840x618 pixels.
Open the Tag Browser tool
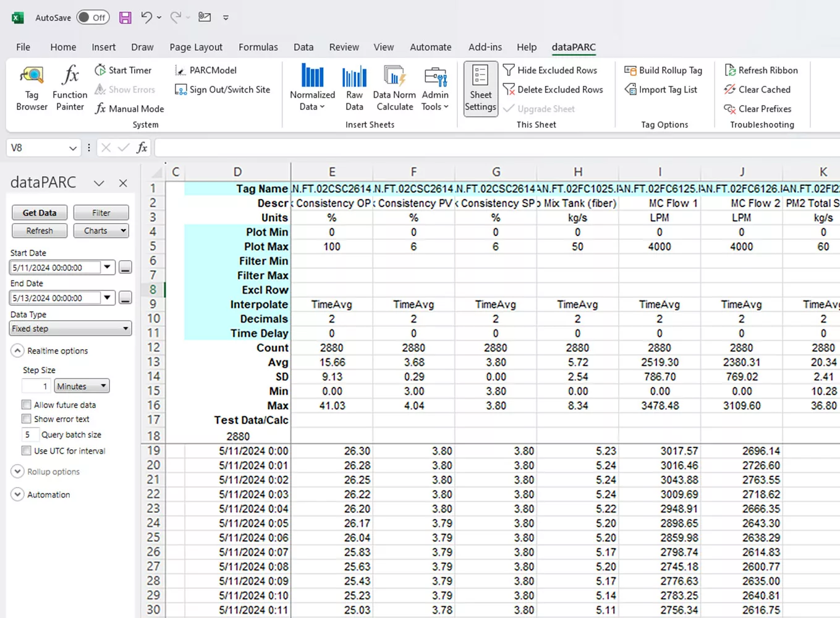32,88
